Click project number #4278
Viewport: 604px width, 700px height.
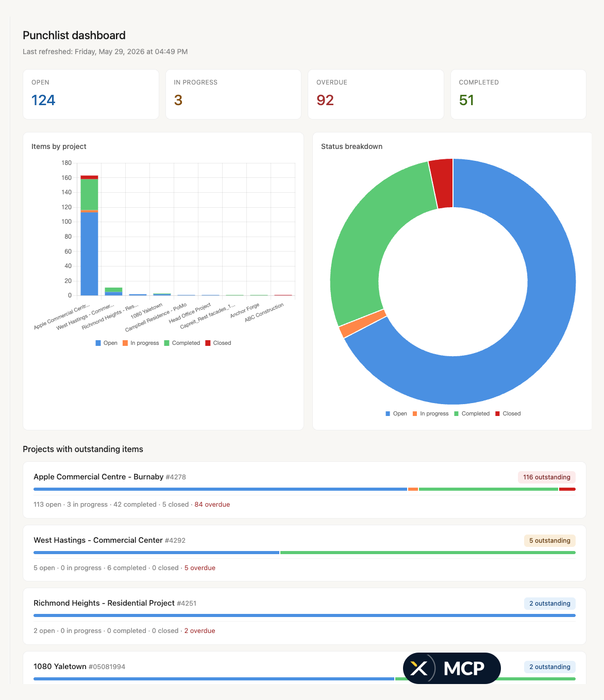176,477
